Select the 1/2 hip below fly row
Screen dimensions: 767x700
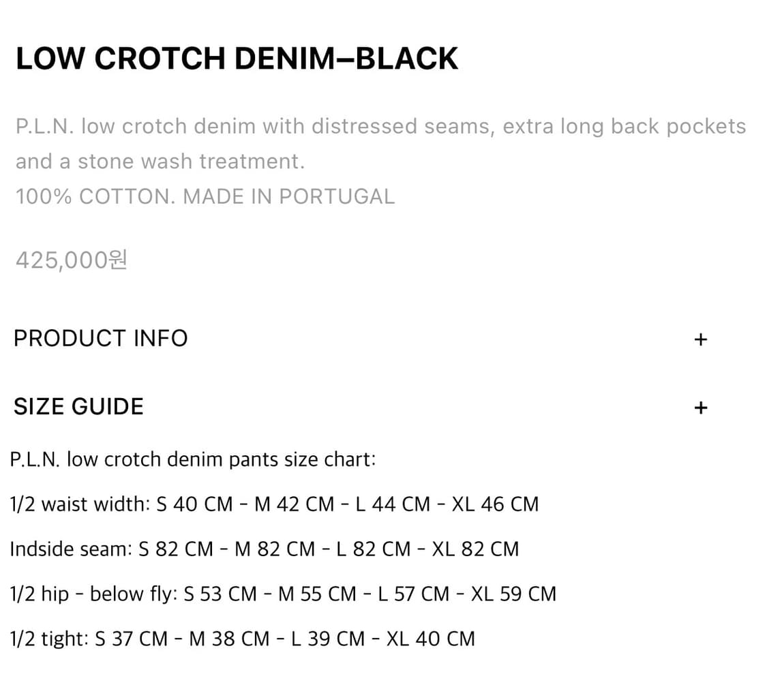coord(282,594)
